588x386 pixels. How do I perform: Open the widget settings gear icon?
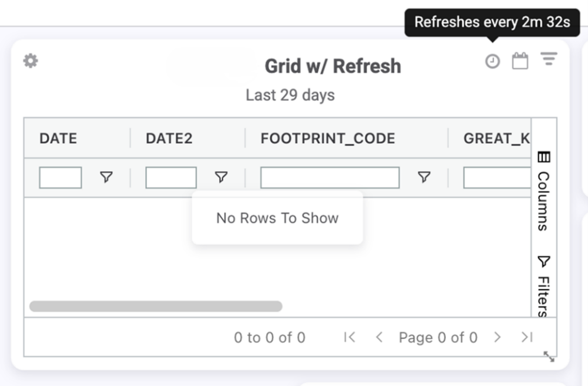[x=31, y=61]
